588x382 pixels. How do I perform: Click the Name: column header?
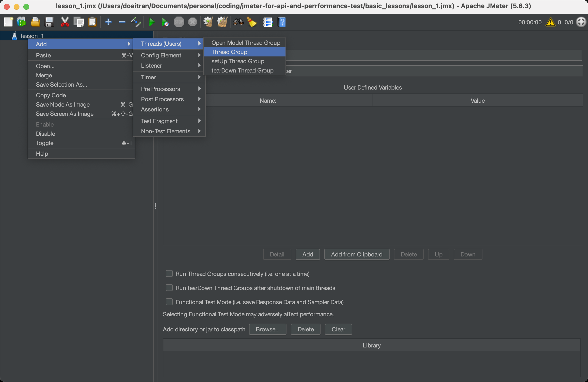[268, 100]
